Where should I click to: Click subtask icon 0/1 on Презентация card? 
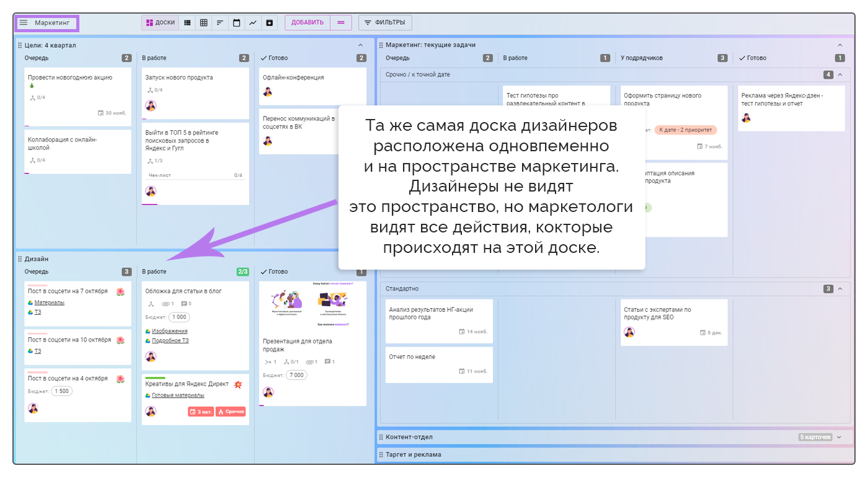(291, 362)
